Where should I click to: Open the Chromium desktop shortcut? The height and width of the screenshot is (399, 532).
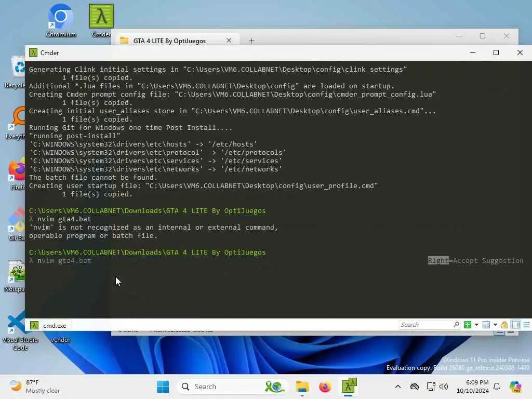click(x=61, y=20)
